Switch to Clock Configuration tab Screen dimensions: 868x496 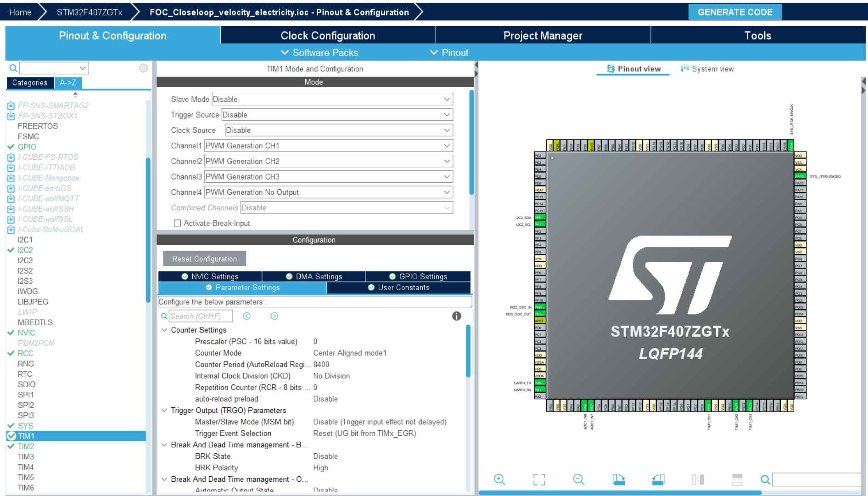pos(328,35)
